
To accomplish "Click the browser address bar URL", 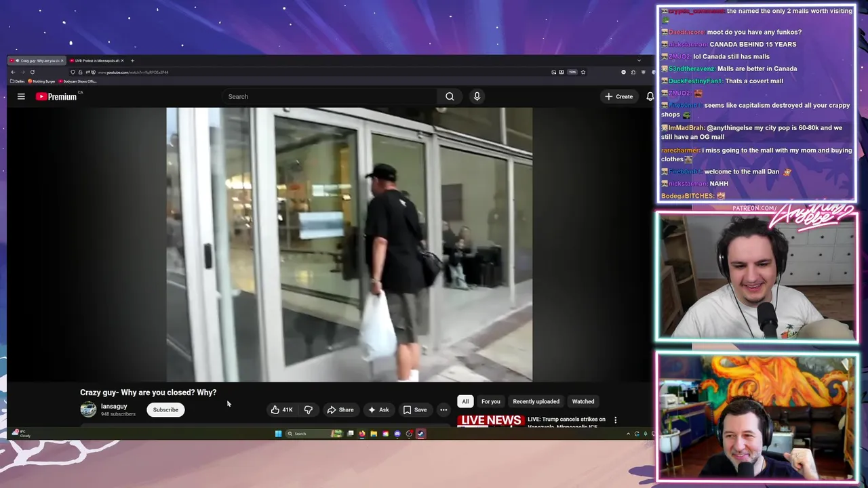I will pos(132,72).
